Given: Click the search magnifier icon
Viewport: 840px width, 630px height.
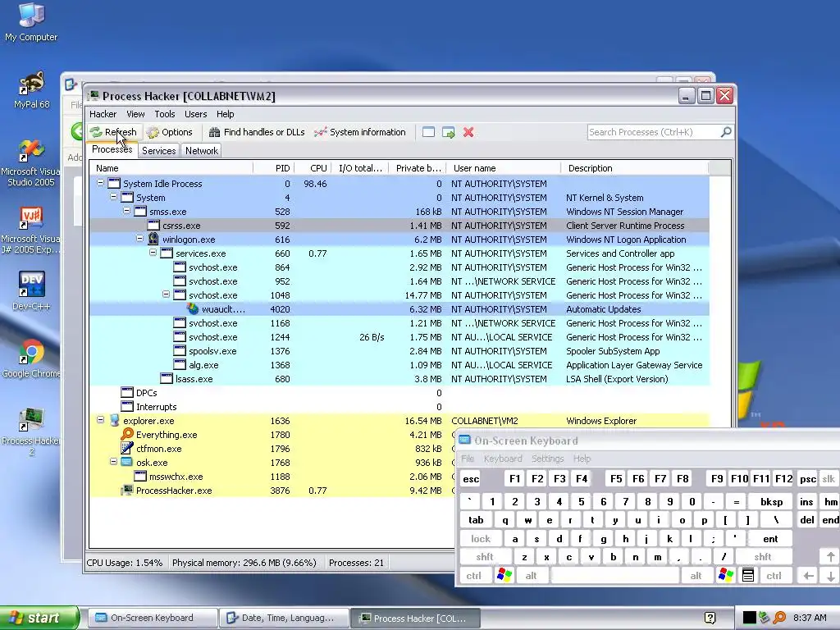Looking at the screenshot, I should 726,132.
